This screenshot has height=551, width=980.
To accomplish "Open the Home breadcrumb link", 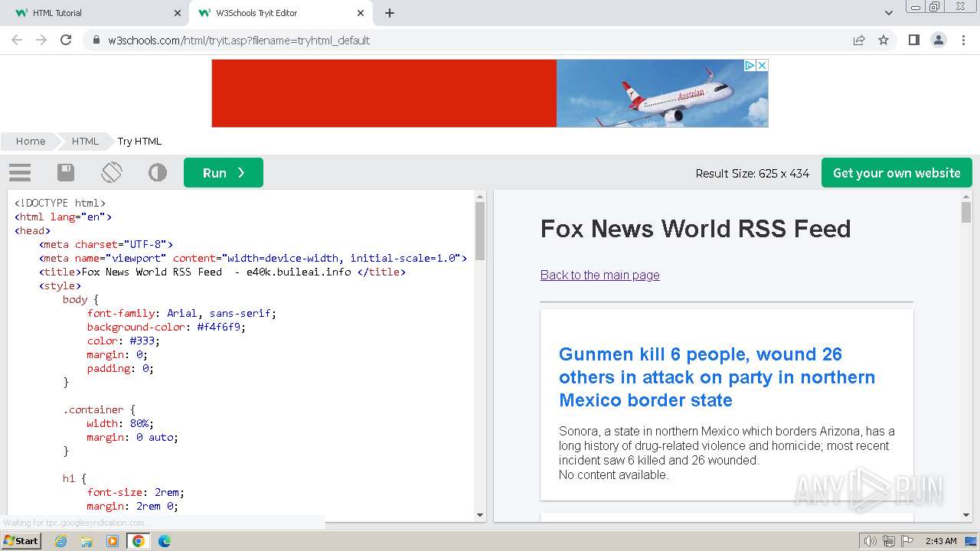I will tap(31, 141).
